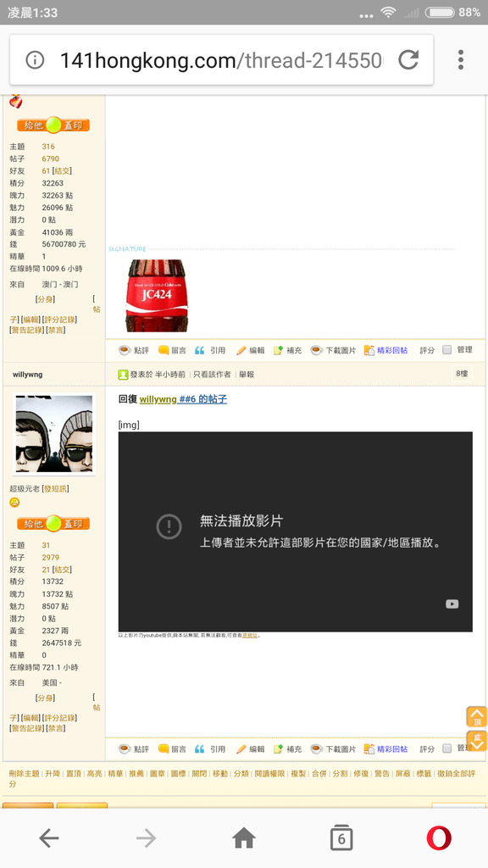Click the blocked video player 無法播放影片
Image resolution: width=488 pixels, height=868 pixels.
296,531
